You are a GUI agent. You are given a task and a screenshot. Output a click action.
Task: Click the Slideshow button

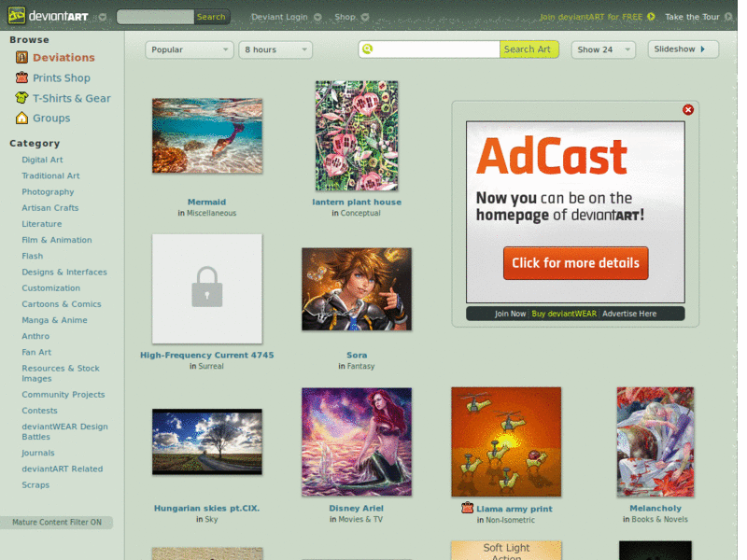(683, 49)
